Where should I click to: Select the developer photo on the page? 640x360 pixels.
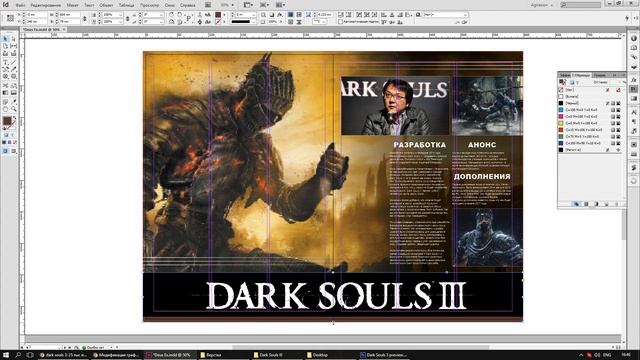click(x=395, y=105)
